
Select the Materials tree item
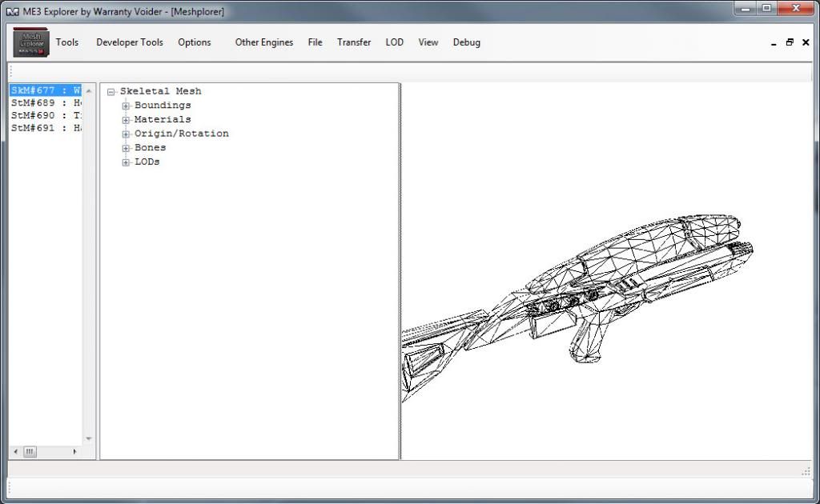(163, 120)
